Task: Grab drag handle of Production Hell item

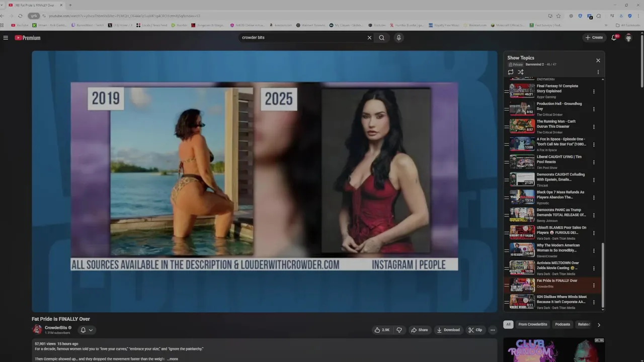Action: click(507, 109)
